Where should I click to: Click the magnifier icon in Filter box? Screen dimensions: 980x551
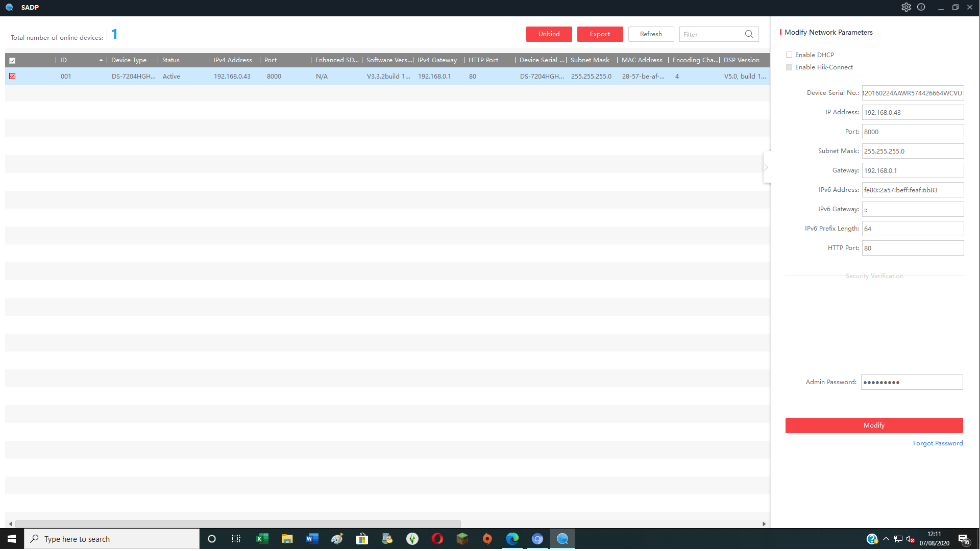[749, 34]
